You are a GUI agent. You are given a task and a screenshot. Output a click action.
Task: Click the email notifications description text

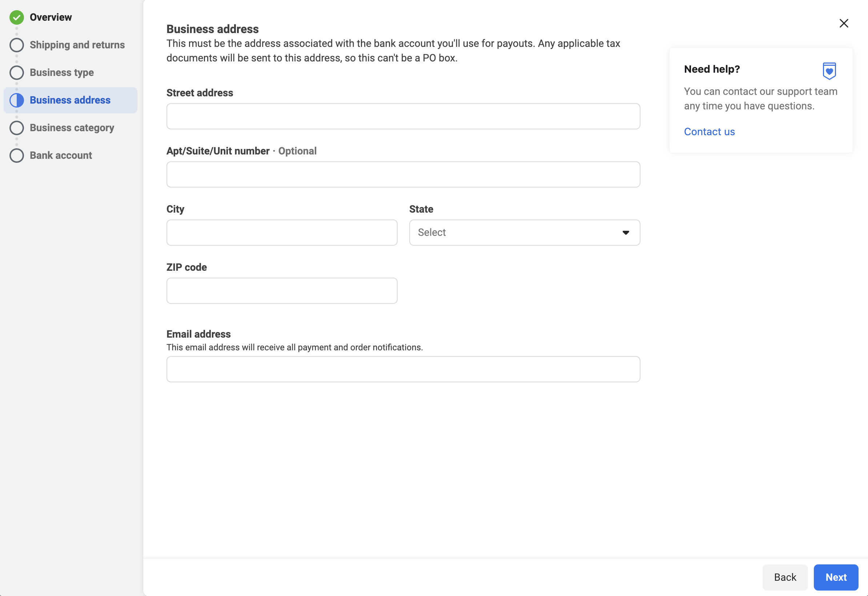pos(295,347)
